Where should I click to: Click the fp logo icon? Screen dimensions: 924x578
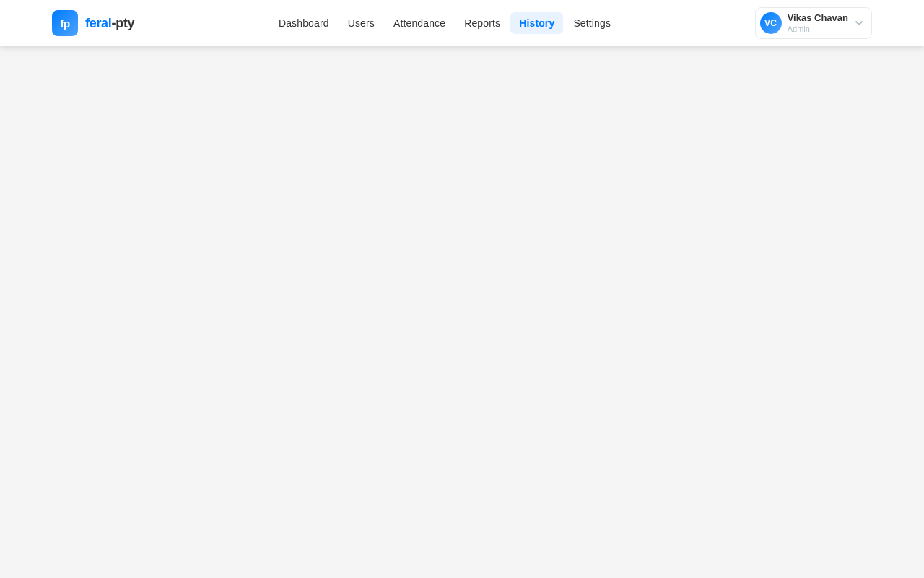[65, 23]
